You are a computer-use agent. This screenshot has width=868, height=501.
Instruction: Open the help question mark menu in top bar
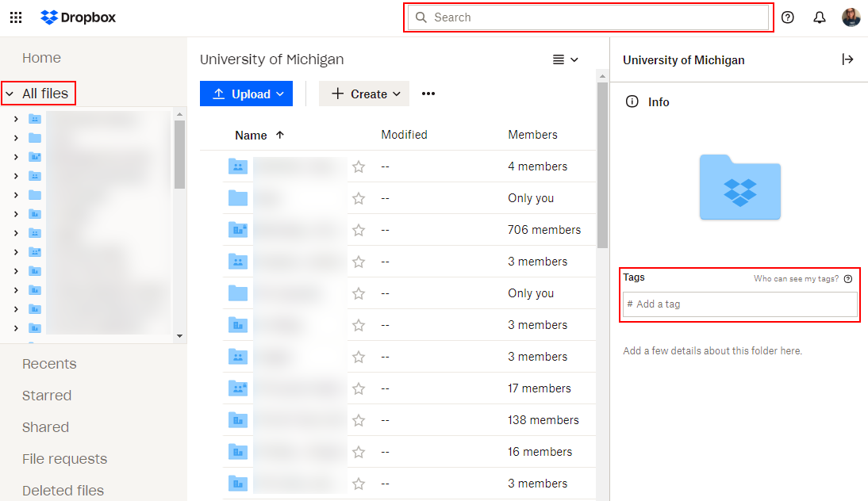coord(787,17)
